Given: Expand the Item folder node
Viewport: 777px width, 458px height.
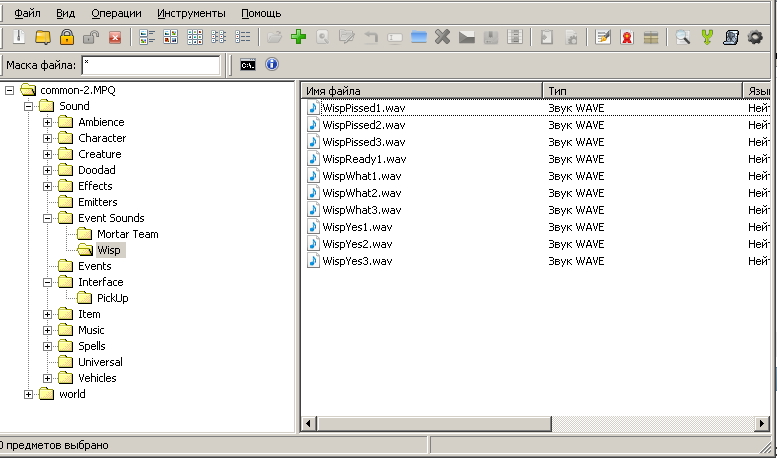Looking at the screenshot, I should click(47, 314).
